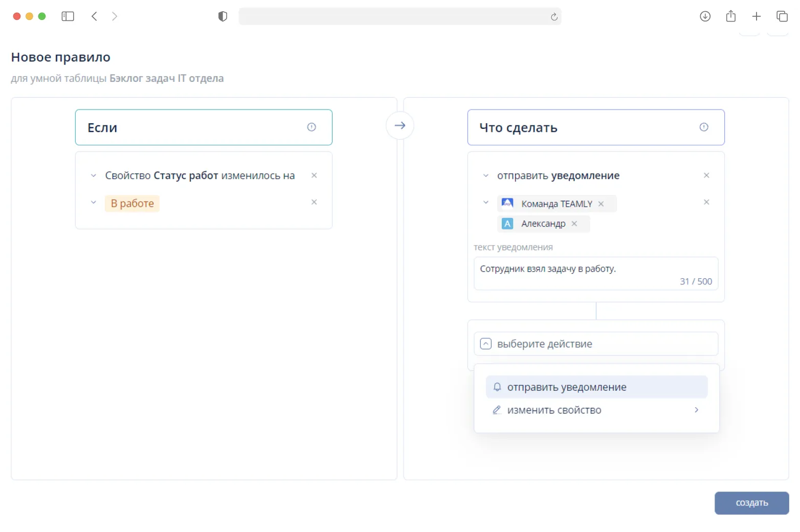
Task: Open the recipients dropdown chevron
Action: tap(485, 203)
